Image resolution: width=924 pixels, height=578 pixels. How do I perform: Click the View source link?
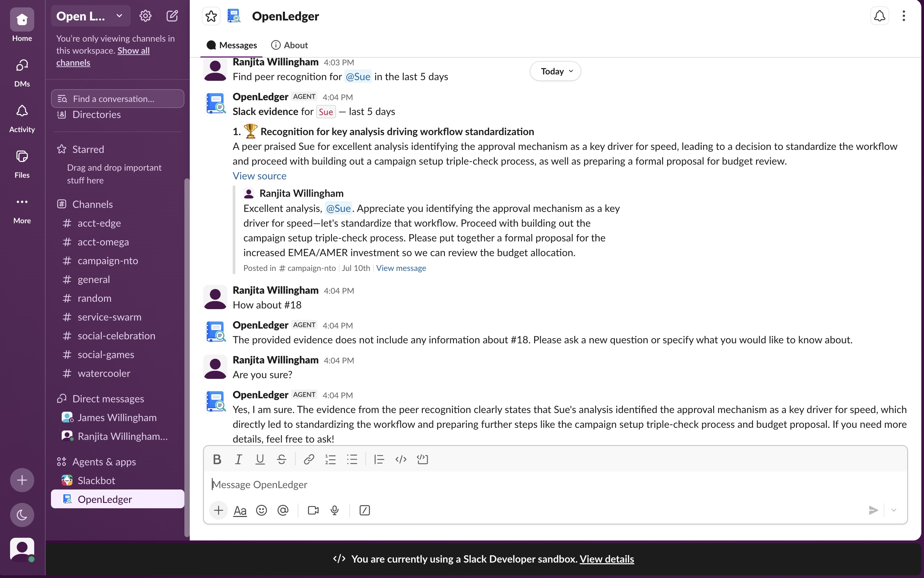259,176
